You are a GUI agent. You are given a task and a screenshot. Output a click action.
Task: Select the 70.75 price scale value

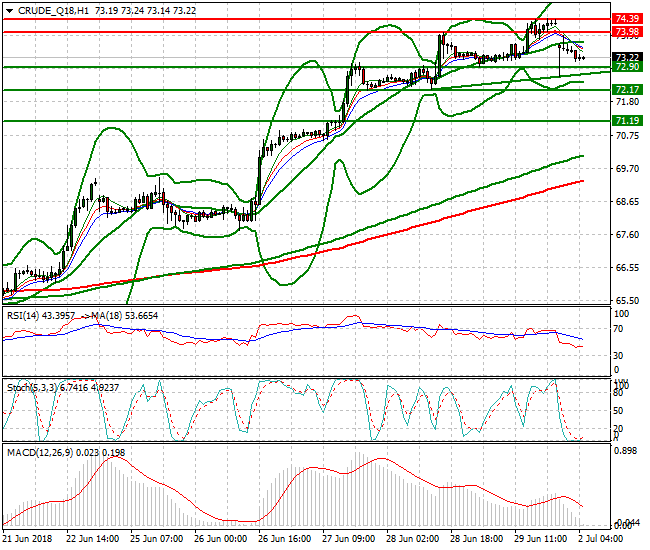point(627,136)
